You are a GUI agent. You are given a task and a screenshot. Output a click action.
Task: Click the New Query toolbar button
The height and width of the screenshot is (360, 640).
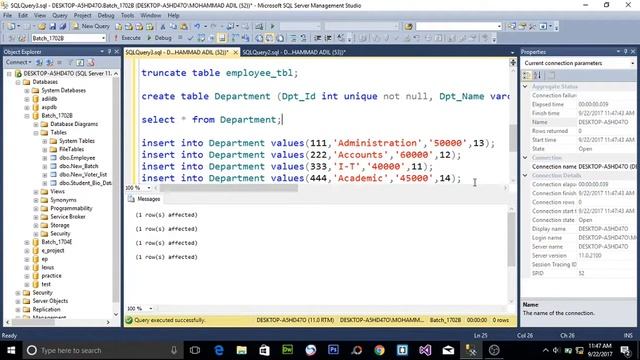click(x=91, y=26)
